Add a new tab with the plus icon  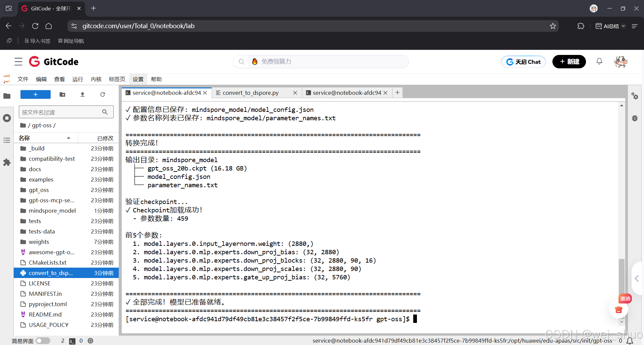tap(397, 92)
